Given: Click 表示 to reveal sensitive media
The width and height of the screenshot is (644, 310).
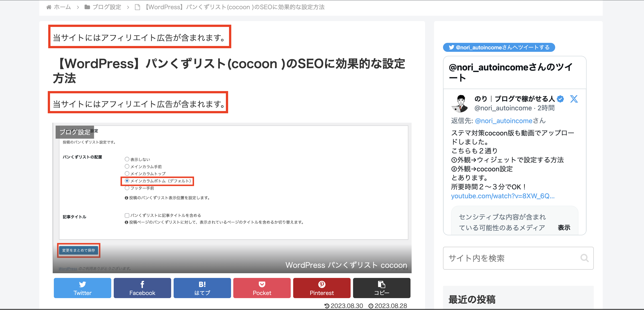Looking at the screenshot, I should (564, 227).
